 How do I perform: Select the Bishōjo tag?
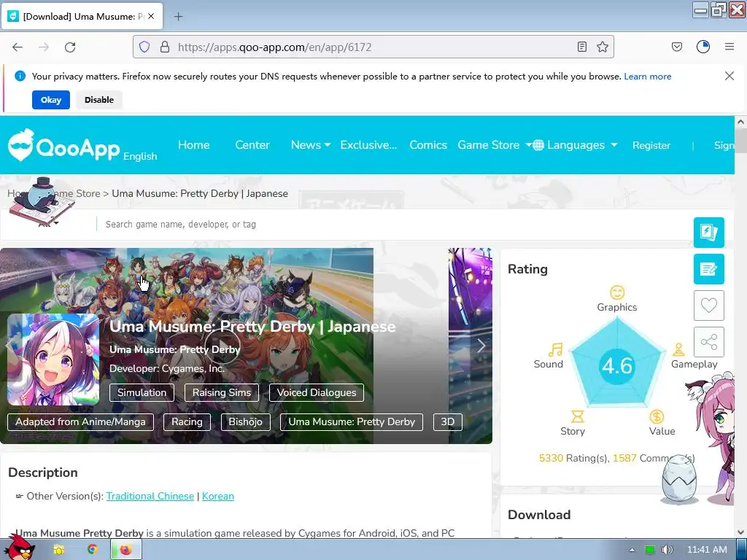click(x=245, y=422)
